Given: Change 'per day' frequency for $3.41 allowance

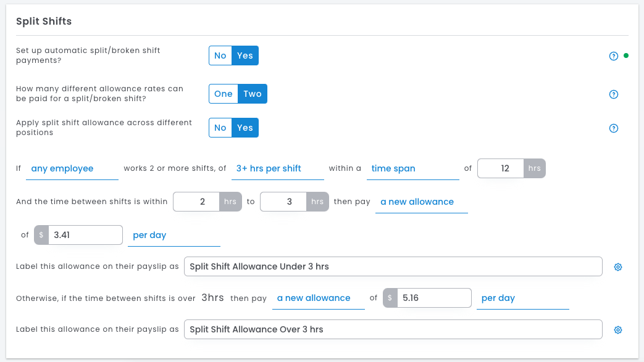Looking at the screenshot, I should coord(174,235).
